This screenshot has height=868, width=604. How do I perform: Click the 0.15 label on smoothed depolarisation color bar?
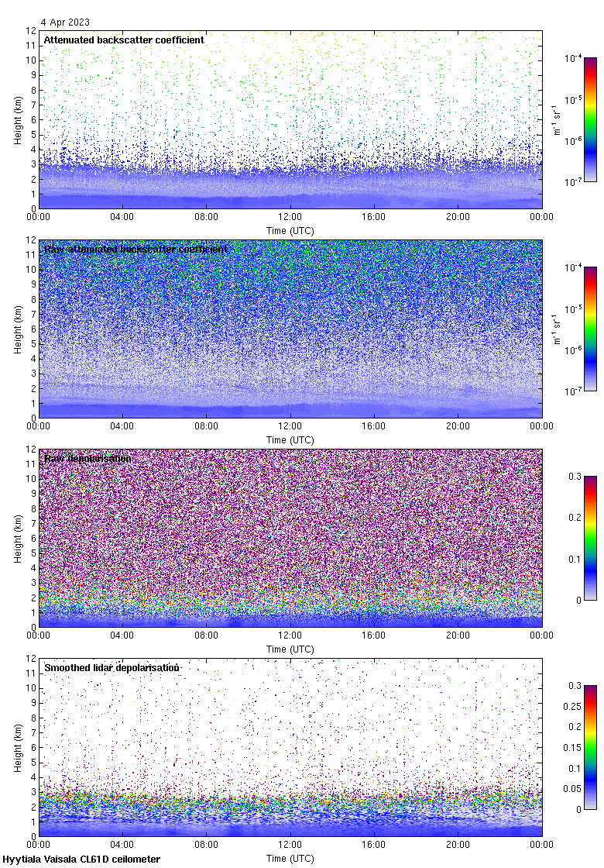pyautogui.click(x=572, y=748)
